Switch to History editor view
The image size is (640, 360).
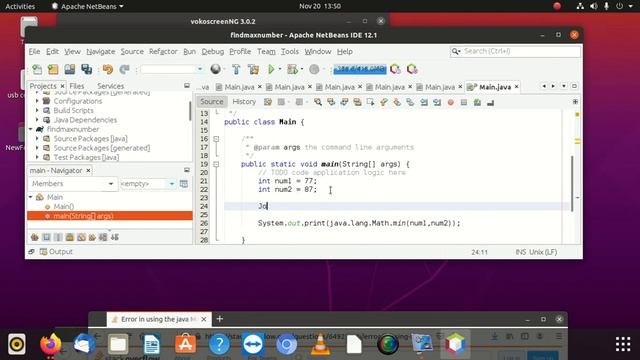point(244,102)
